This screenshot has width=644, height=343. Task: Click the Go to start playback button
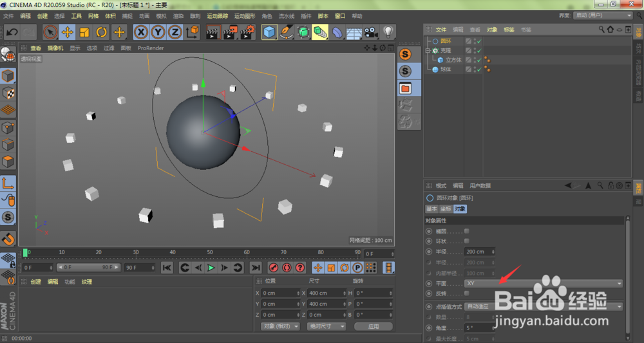tap(167, 268)
